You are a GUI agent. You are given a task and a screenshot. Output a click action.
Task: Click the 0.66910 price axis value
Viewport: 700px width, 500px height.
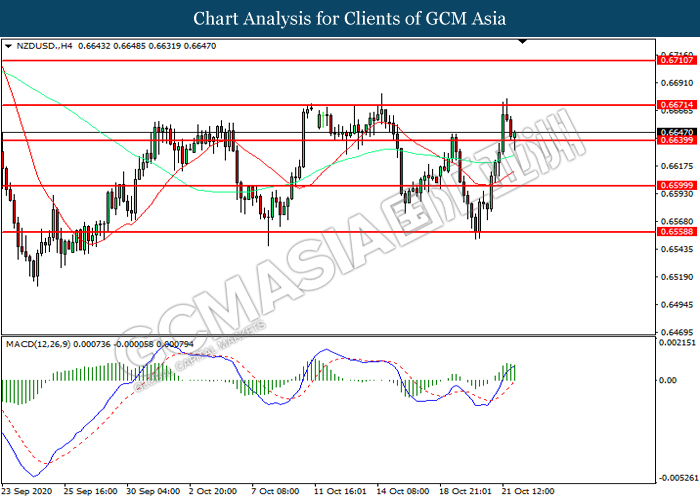pyautogui.click(x=676, y=83)
